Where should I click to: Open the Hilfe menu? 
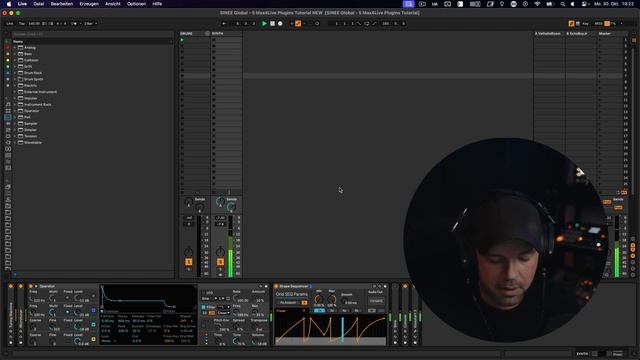point(157,4)
